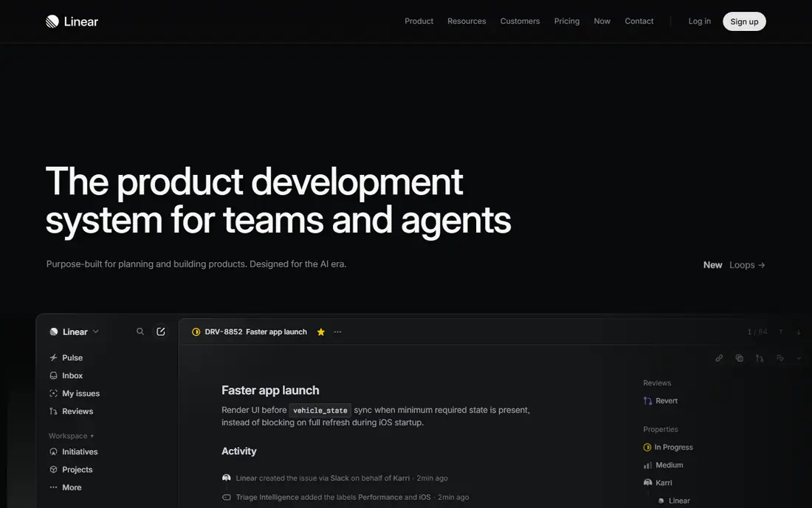Change the In Progress status property
This screenshot has height=508, width=812.
[668, 447]
